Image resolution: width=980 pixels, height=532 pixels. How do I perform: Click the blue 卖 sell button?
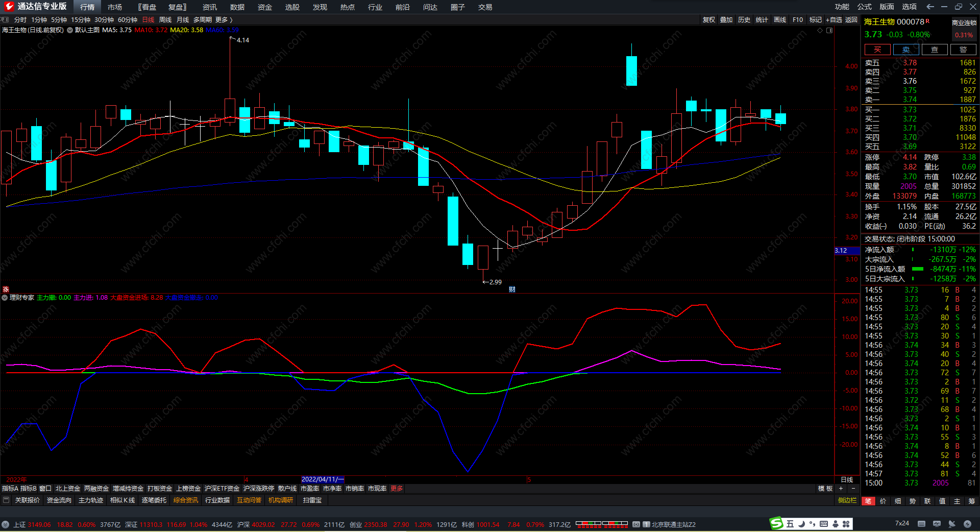(x=906, y=50)
